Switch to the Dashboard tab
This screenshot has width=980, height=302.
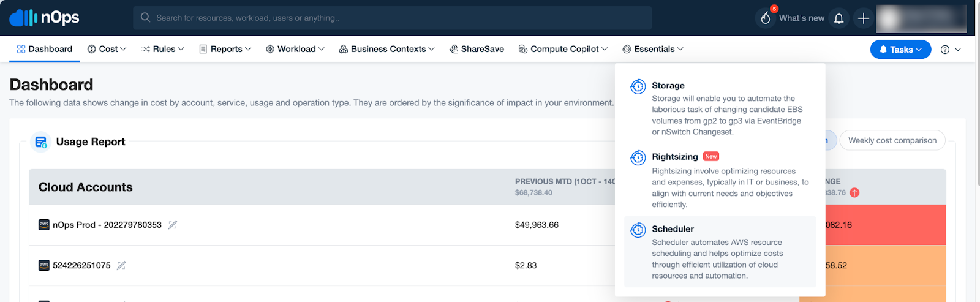pos(44,49)
